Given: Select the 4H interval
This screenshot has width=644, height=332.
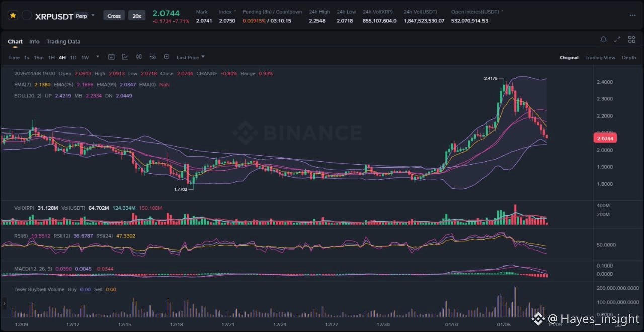Looking at the screenshot, I should 62,58.
